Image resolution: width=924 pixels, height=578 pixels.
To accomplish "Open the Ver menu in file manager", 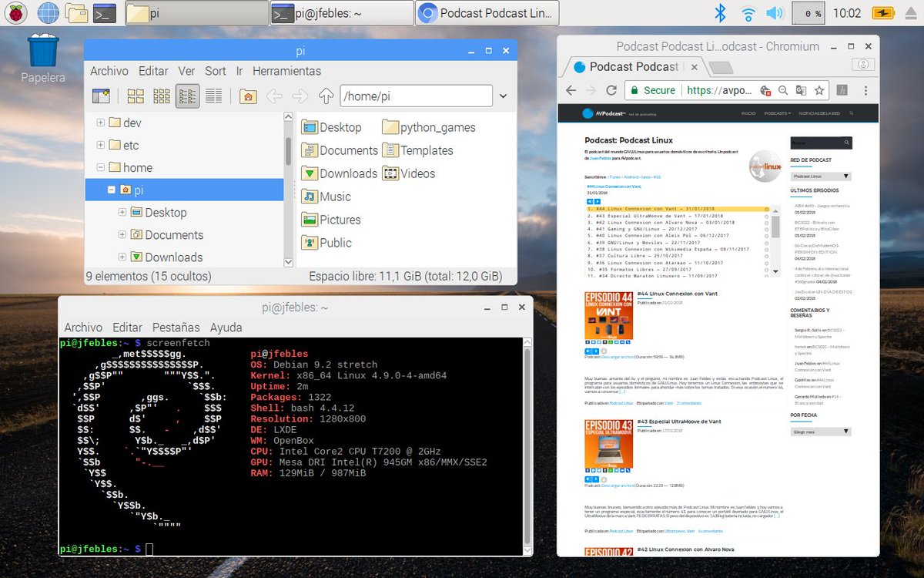I will pos(186,71).
